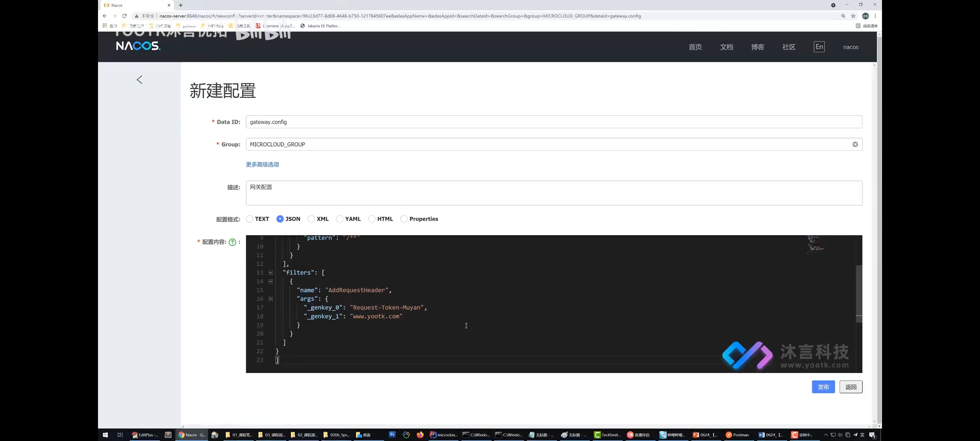The height and width of the screenshot is (441, 980).
Task: Open the volume icon in system tray
Action: tap(840, 435)
